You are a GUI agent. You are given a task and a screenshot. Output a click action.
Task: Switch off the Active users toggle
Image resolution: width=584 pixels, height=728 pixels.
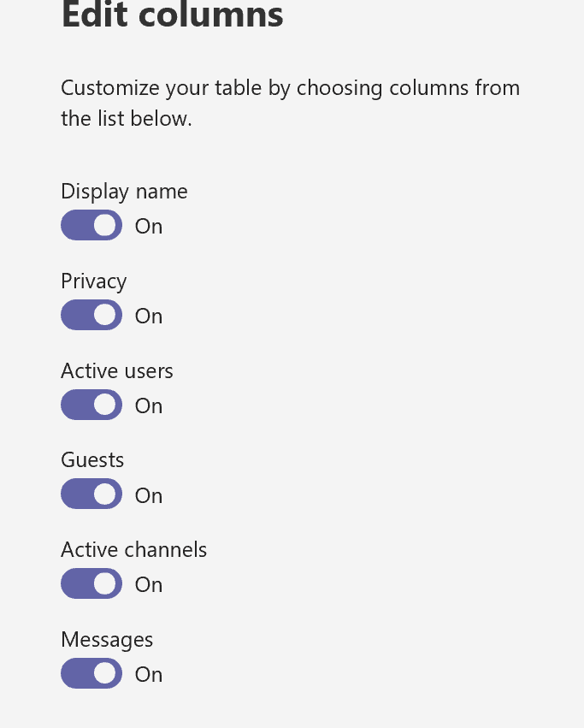91,405
